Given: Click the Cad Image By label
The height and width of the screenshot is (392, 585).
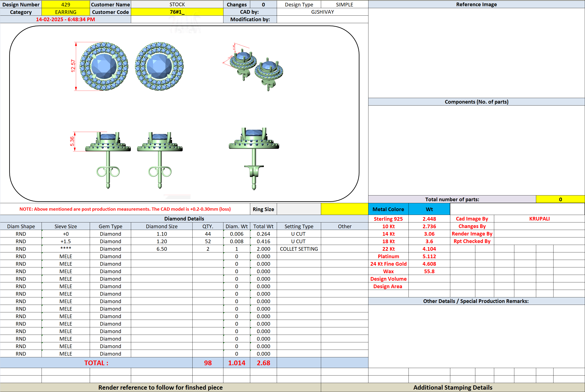Looking at the screenshot, I should [472, 219].
